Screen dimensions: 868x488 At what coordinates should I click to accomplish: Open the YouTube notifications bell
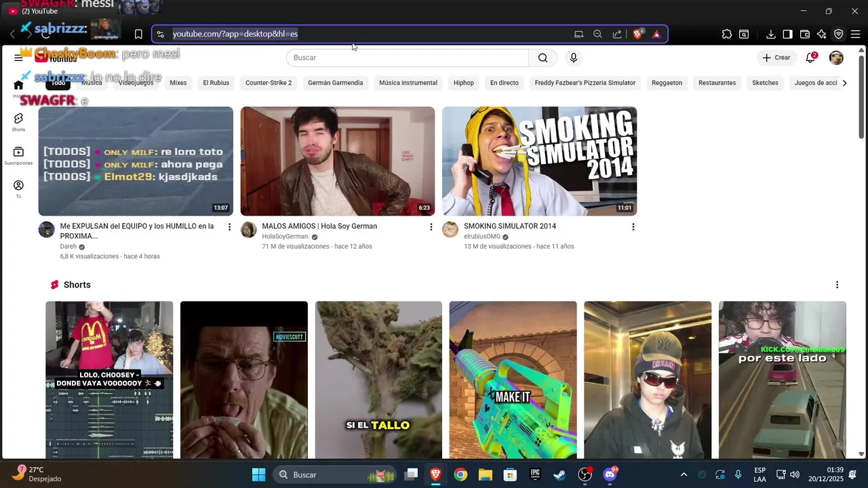(810, 58)
